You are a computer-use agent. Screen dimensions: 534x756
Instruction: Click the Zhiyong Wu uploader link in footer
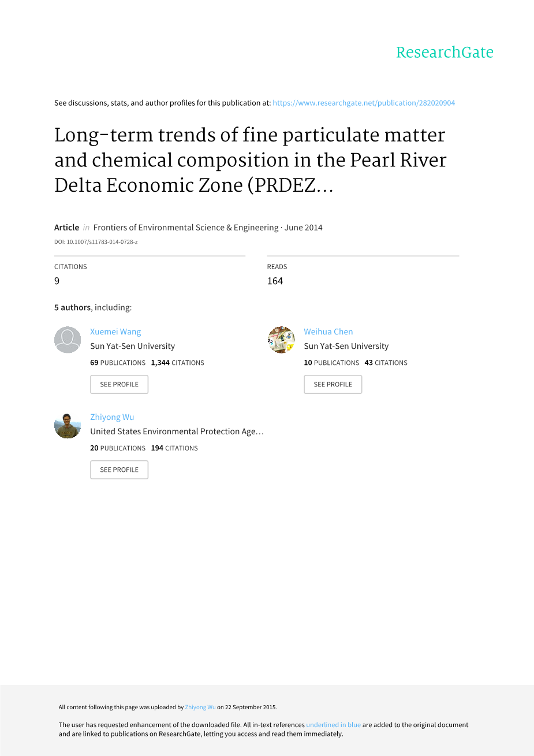pos(200,707)
